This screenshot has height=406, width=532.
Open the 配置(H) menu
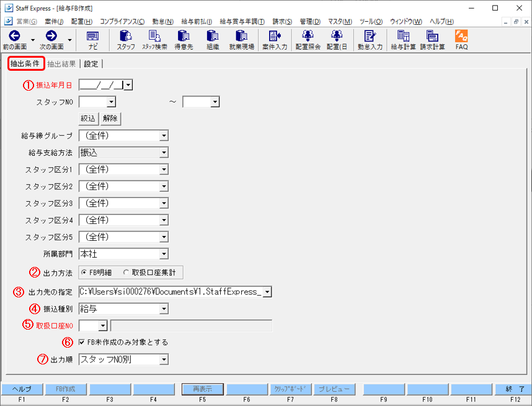pos(81,21)
